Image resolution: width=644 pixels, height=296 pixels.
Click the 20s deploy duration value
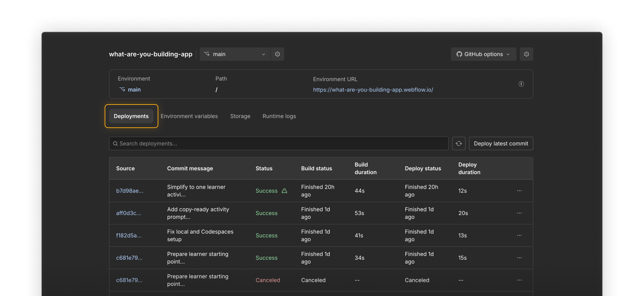463,213
